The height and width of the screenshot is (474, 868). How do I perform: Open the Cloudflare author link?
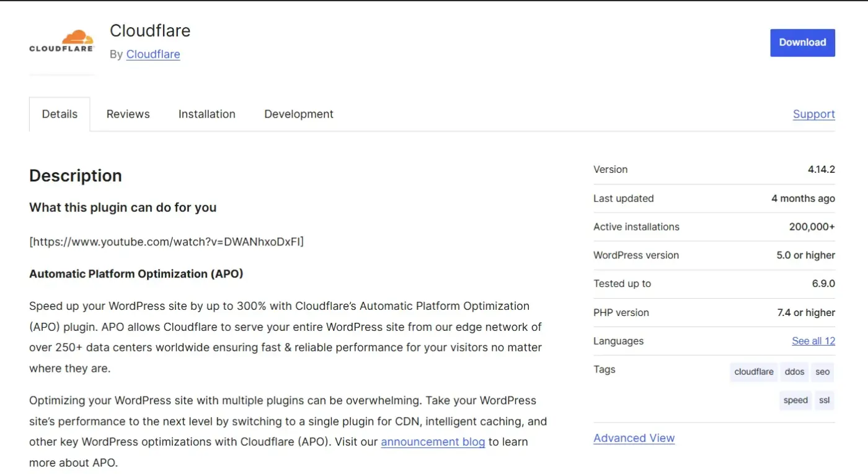point(153,55)
